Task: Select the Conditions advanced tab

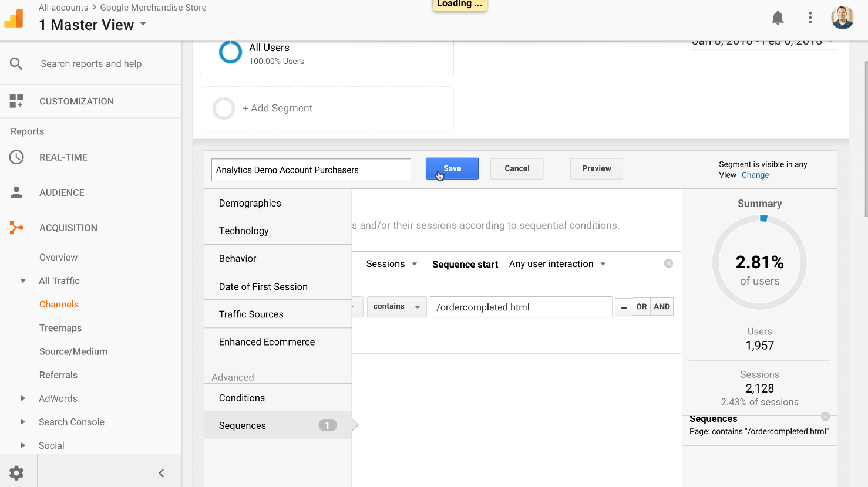Action: tap(278, 398)
